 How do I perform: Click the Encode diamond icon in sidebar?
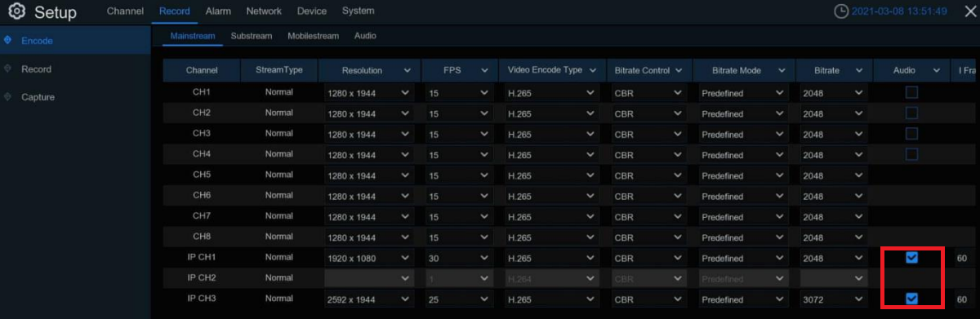point(7,40)
